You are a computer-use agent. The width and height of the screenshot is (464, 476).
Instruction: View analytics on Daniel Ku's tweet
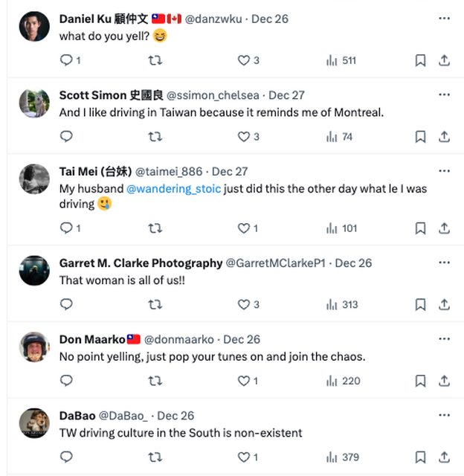click(332, 60)
